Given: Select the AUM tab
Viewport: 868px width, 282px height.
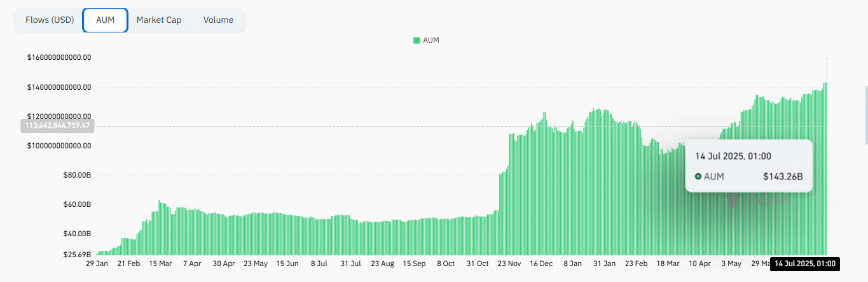Looking at the screenshot, I should pyautogui.click(x=105, y=20).
